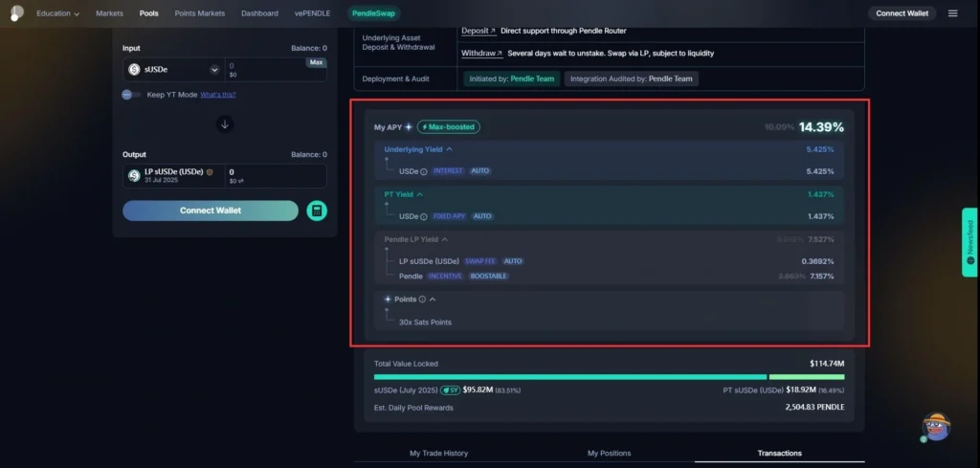
Task: Toggle the Max-boosted APY badge
Action: tap(448, 126)
